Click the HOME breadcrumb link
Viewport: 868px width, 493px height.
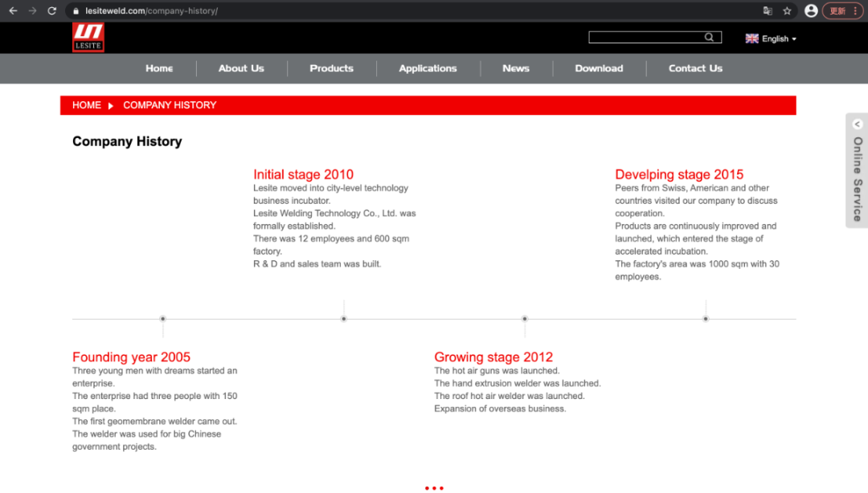click(x=87, y=105)
